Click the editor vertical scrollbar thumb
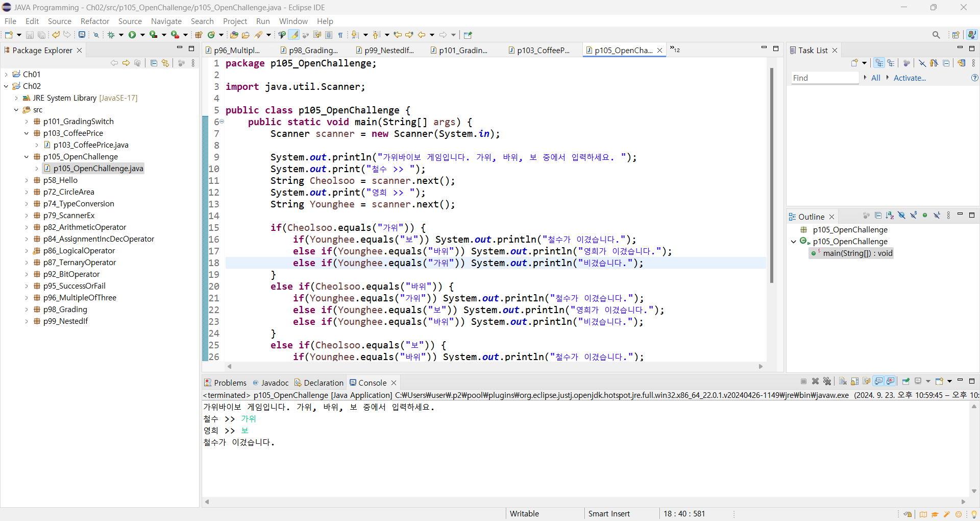Viewport: 980px width, 521px height. click(771, 175)
